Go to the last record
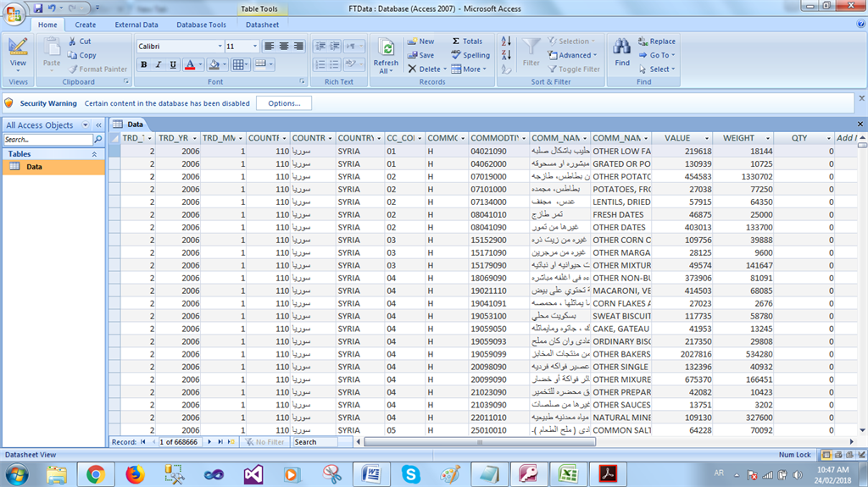The height and width of the screenshot is (487, 868). (x=220, y=441)
